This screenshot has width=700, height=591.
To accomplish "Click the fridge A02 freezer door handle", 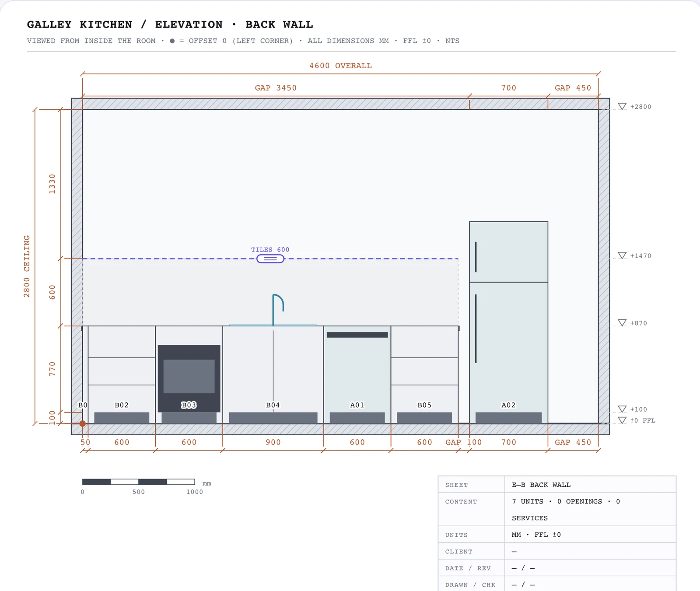I will 476,257.
